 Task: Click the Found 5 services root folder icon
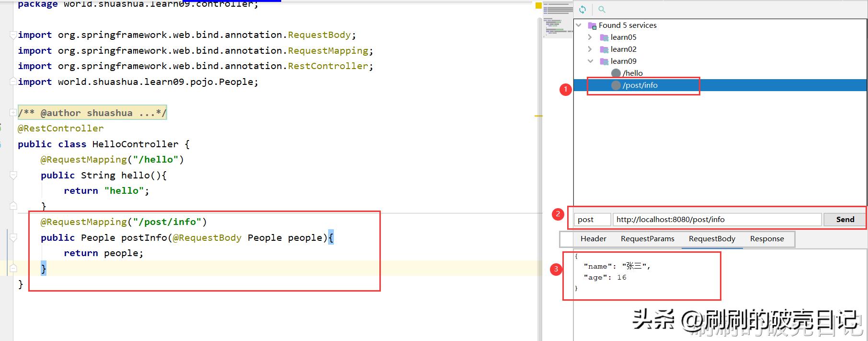pyautogui.click(x=592, y=25)
